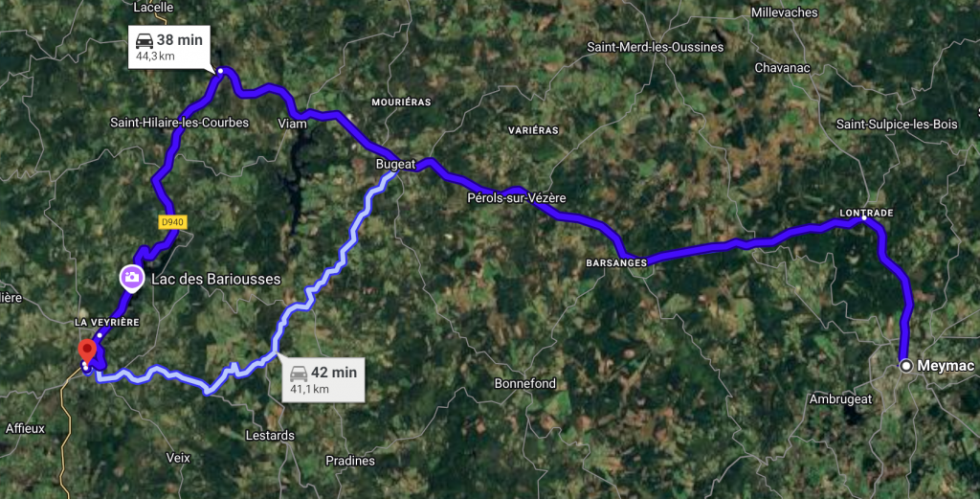Click the LA VEYRIÈRE place label
Viewport: 980px width, 499px height.
coord(107,322)
